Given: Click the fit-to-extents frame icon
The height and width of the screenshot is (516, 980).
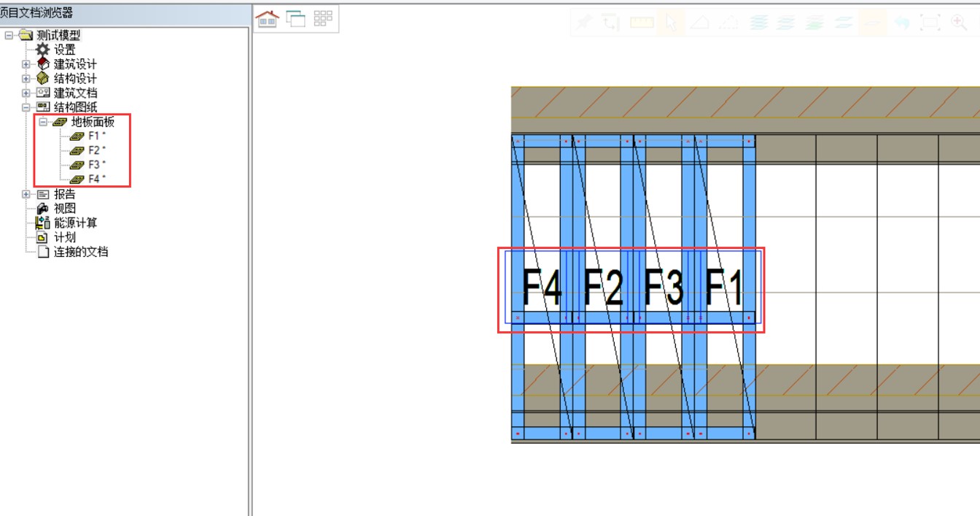Looking at the screenshot, I should click(930, 22).
